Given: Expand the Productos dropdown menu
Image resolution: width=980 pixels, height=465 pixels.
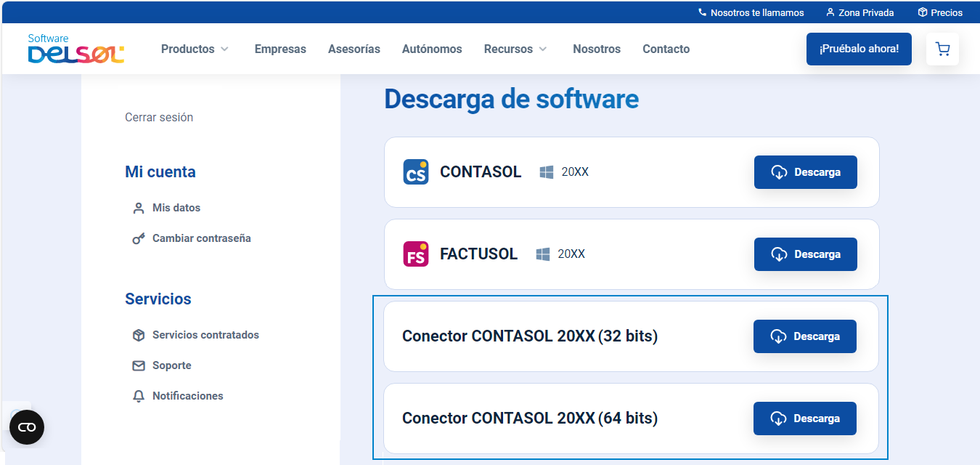Looking at the screenshot, I should 195,49.
